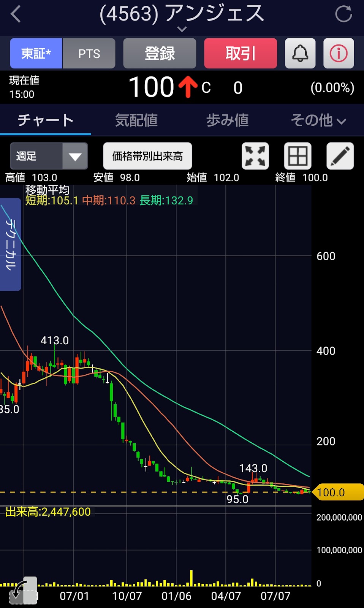Switch to the 気配値 tab
Image resolution: width=364 pixels, height=608 pixels.
pyautogui.click(x=136, y=120)
